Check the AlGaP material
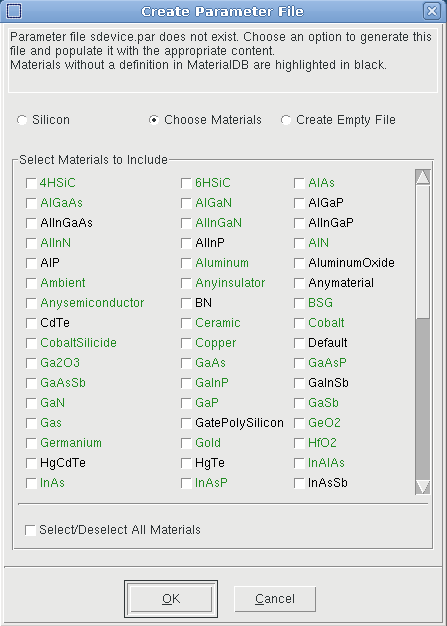 [x=299, y=203]
